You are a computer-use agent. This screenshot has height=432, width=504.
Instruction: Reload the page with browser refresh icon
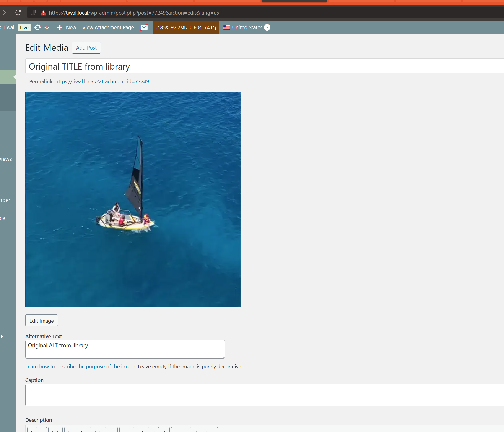[x=18, y=12]
